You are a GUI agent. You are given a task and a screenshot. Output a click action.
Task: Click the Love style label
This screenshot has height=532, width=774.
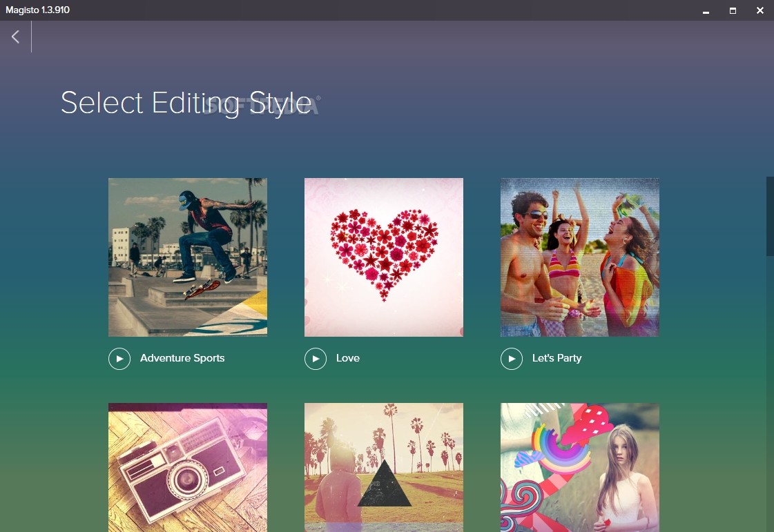point(347,358)
